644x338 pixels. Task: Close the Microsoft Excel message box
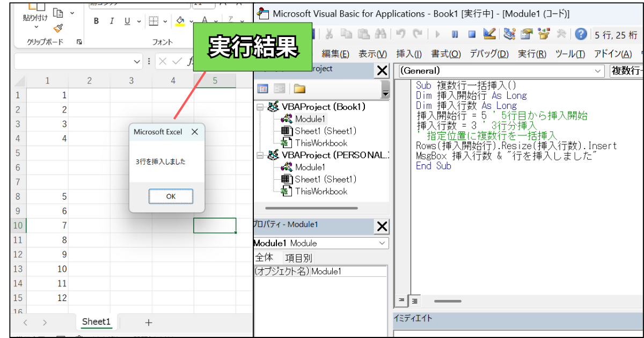pos(195,131)
